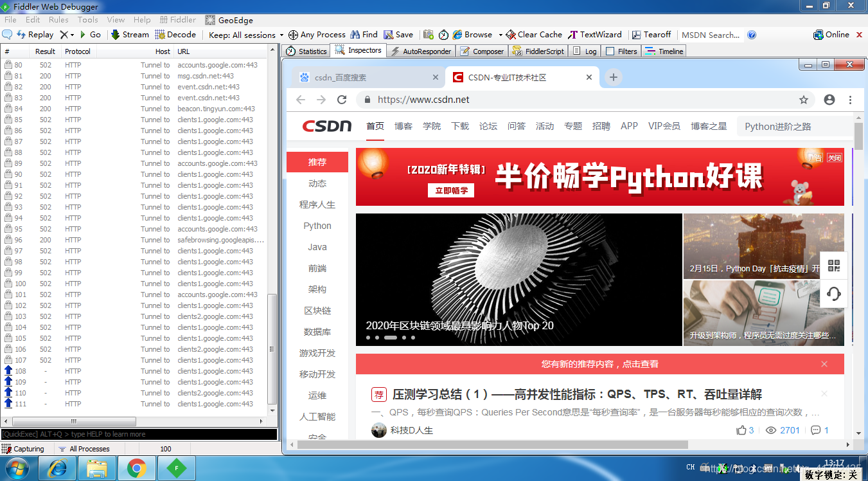Bookmark page with star icon
Viewport: 868px width, 481px height.
(803, 100)
